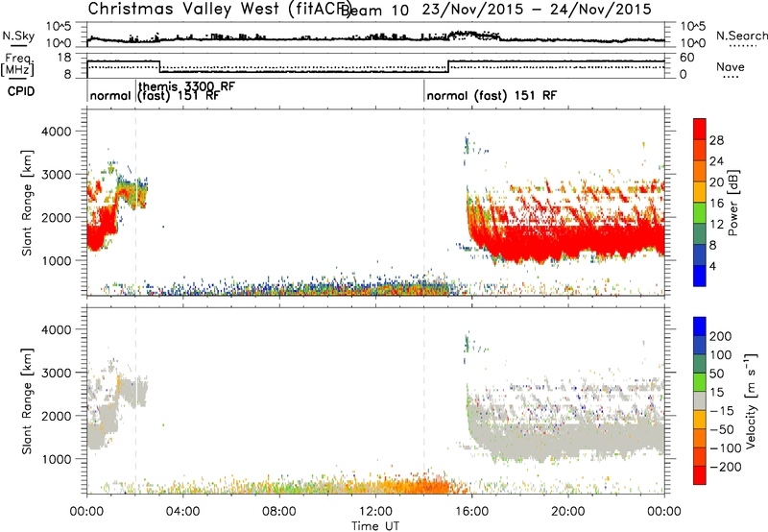Click the Slant Range label of the velocity panel
This screenshot has height=532, width=768.
coord(27,401)
